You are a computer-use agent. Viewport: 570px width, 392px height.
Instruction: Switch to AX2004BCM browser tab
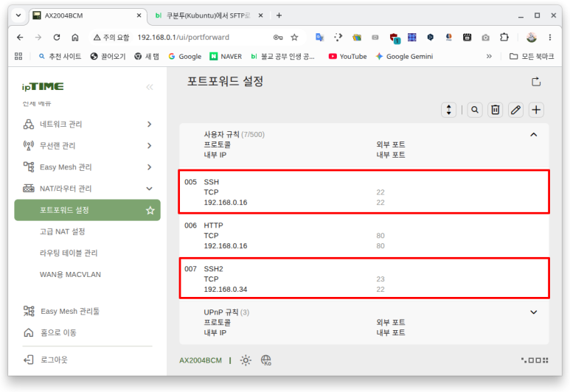tap(87, 15)
